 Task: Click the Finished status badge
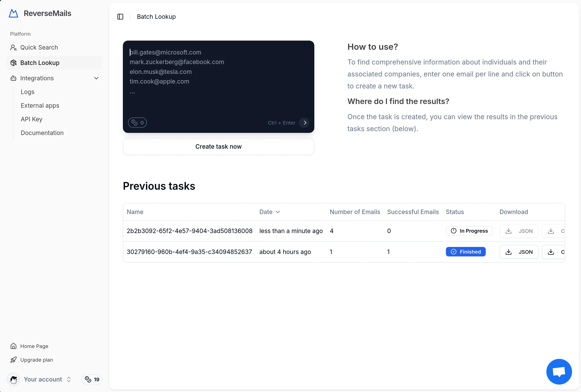(465, 252)
